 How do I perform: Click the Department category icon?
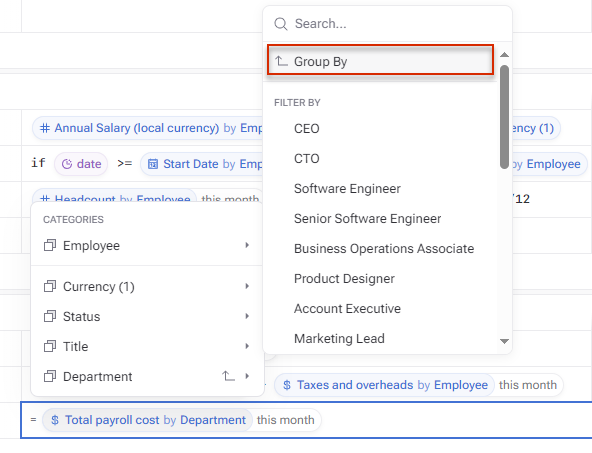(50, 376)
